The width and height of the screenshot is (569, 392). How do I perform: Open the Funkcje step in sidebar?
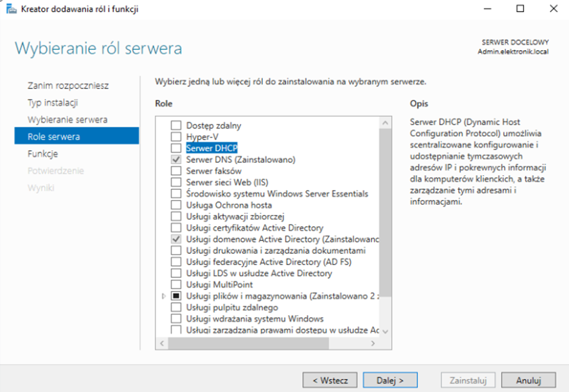click(x=42, y=154)
